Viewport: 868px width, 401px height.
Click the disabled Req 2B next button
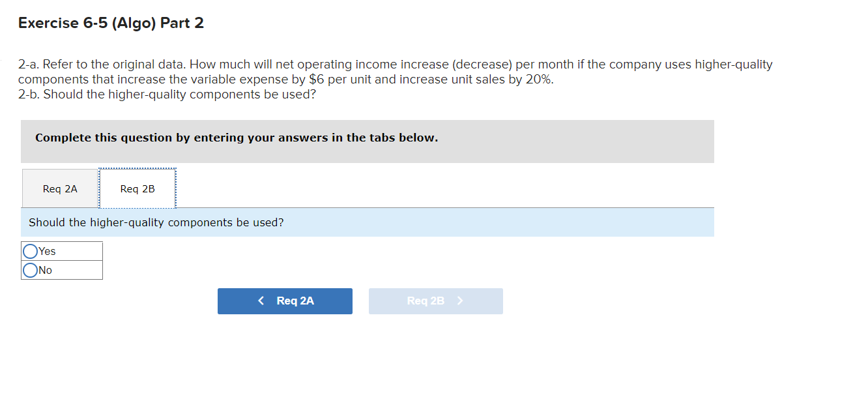click(x=435, y=301)
